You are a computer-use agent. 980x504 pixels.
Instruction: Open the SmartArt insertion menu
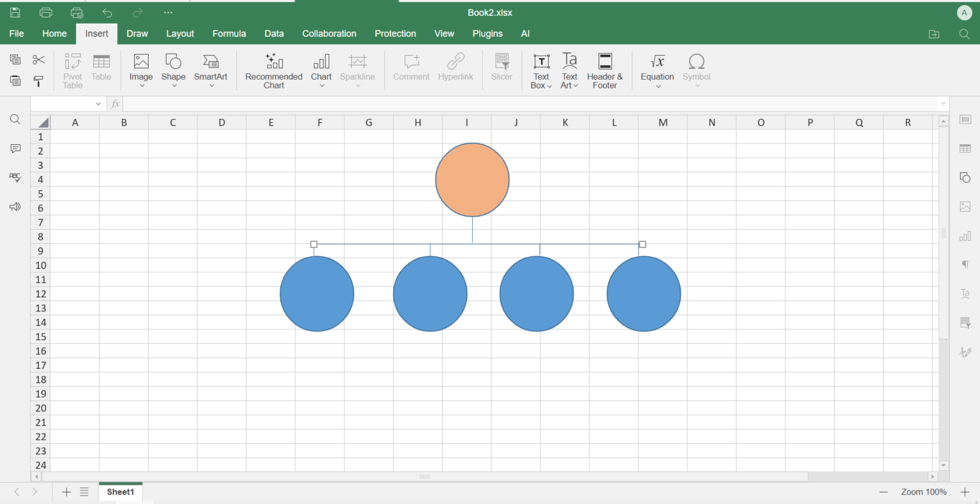coord(211,70)
